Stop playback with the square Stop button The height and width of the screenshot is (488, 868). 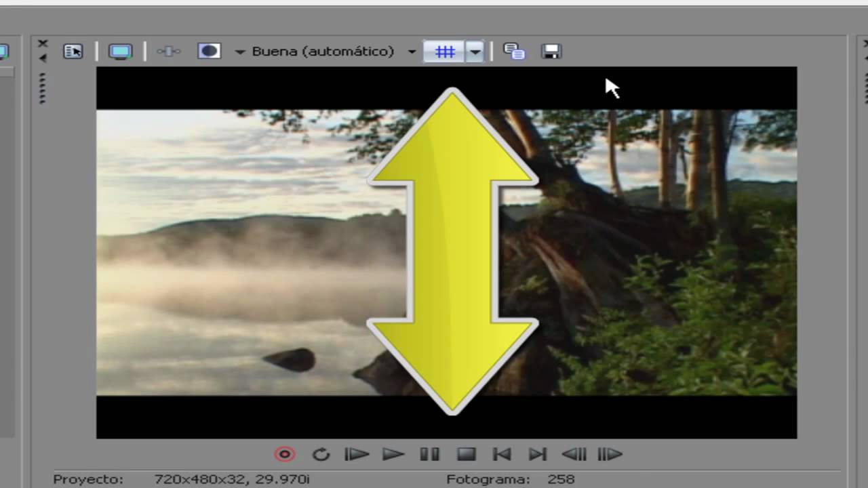point(466,454)
